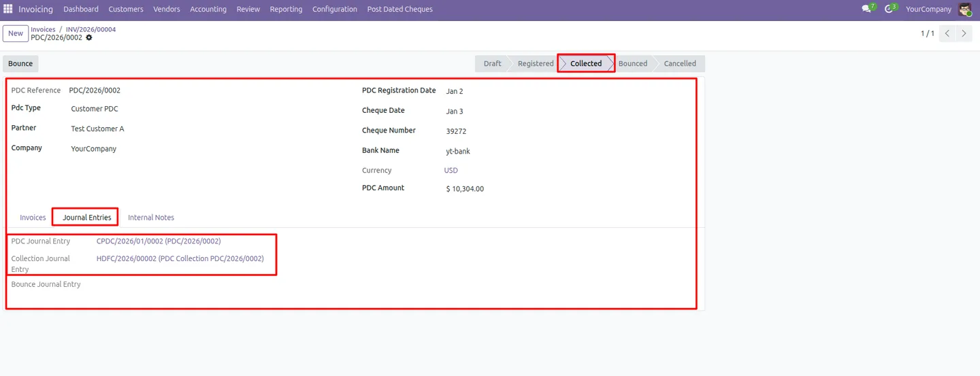The width and height of the screenshot is (980, 376).
Task: Select the Registered status stage
Action: click(536, 63)
